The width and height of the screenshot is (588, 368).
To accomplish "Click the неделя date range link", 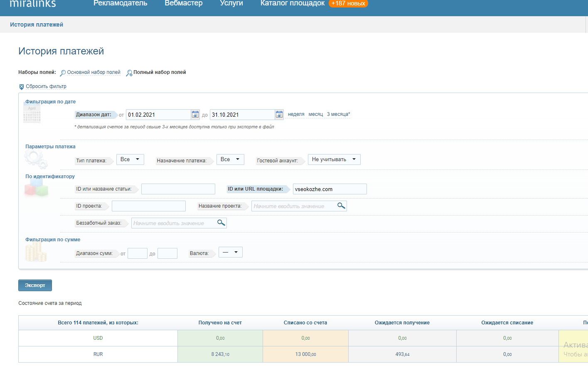I will 296,114.
